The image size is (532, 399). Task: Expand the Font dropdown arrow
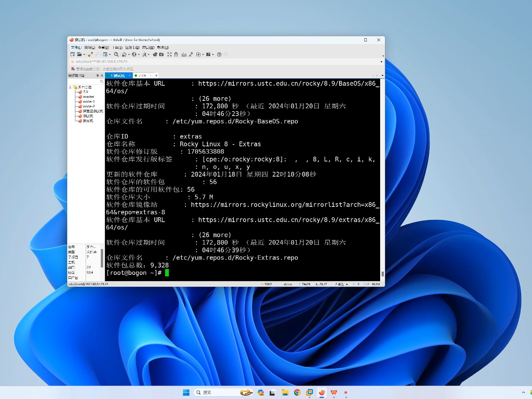[149, 55]
